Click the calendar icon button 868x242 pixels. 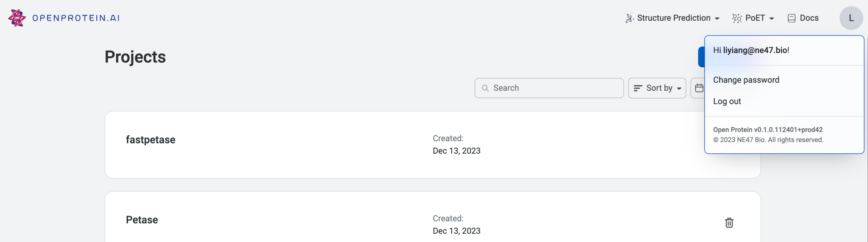point(699,88)
